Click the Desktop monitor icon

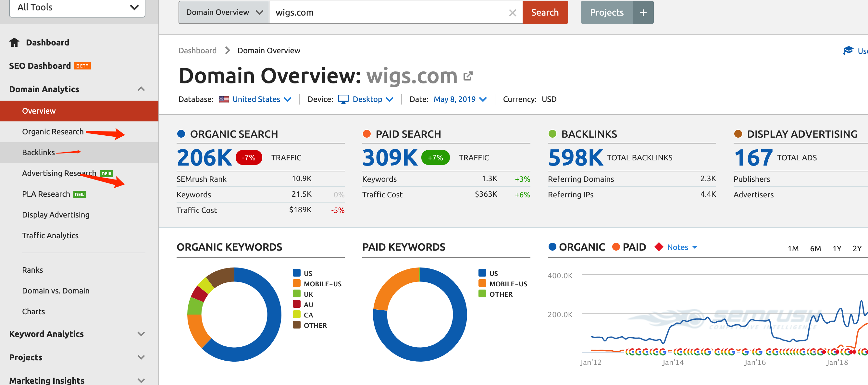tap(343, 99)
